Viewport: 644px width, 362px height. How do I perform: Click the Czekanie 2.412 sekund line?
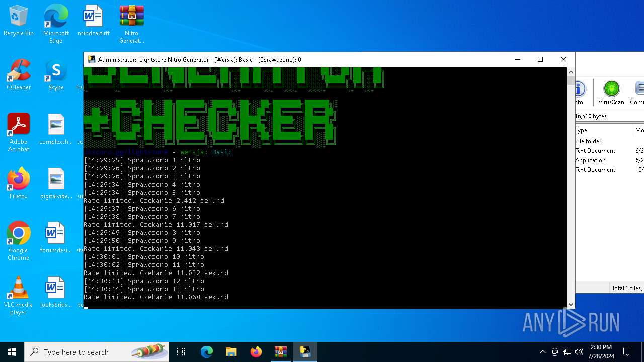154,201
